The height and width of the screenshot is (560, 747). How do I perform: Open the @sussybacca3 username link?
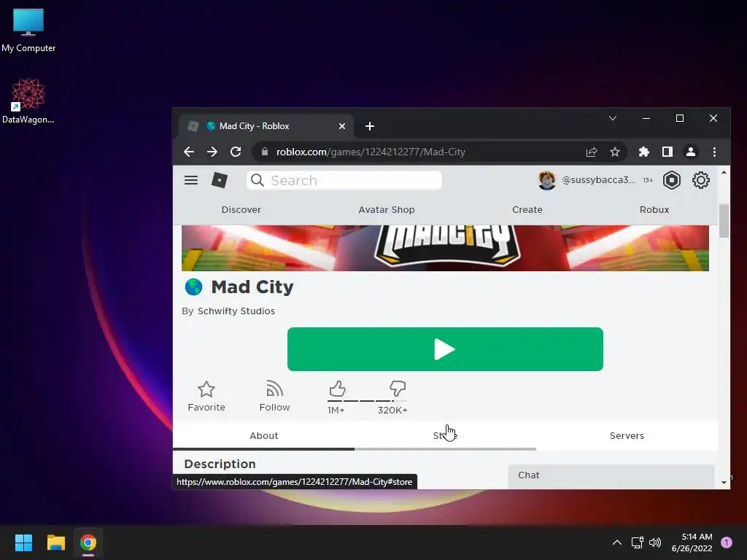[598, 180]
